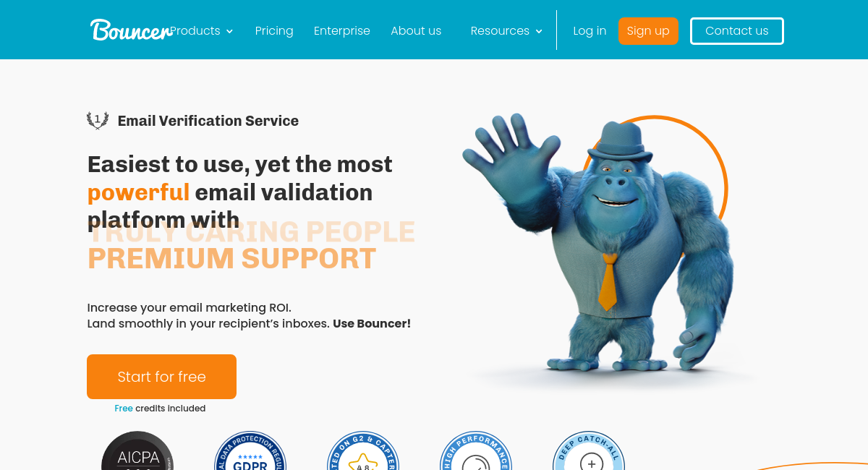The width and height of the screenshot is (868, 470).
Task: Click the High Performance badge
Action: tap(476, 450)
